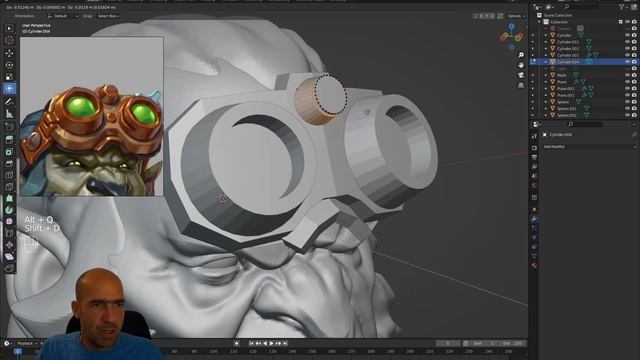Viewport: 640px width, 360px height.
Task: Select the Edge Slide tool
Action: [x=9, y=233]
